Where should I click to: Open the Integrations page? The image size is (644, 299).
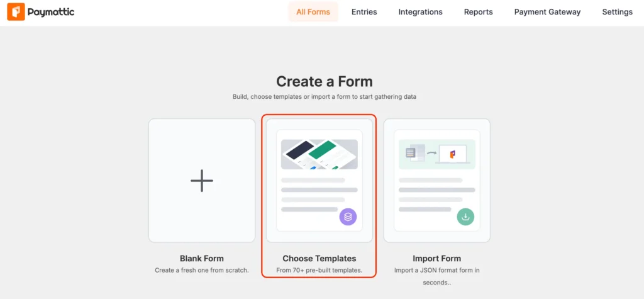pyautogui.click(x=421, y=12)
